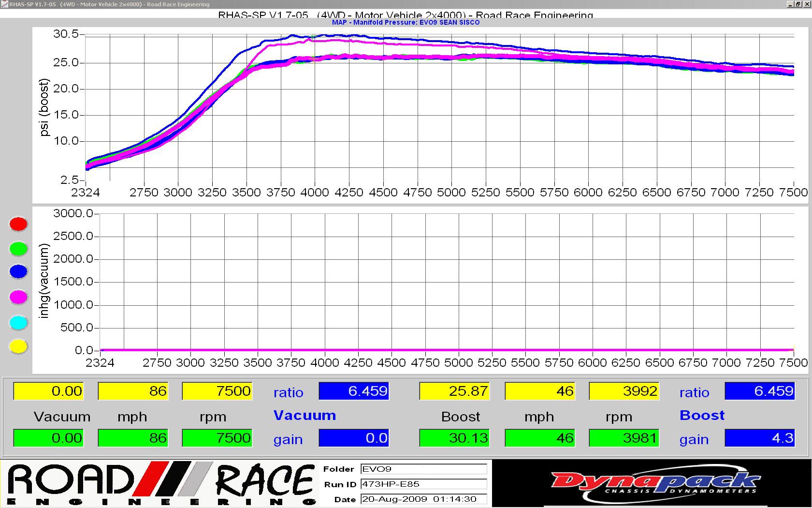The width and height of the screenshot is (812, 508).
Task: Click the Date field 20-Aug-2009
Action: tap(423, 499)
